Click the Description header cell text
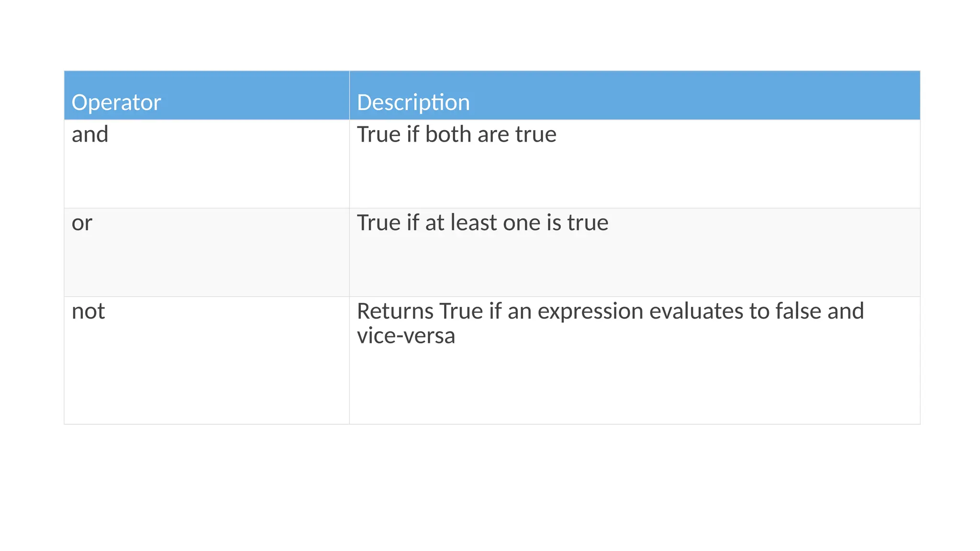The image size is (980, 551). [413, 102]
